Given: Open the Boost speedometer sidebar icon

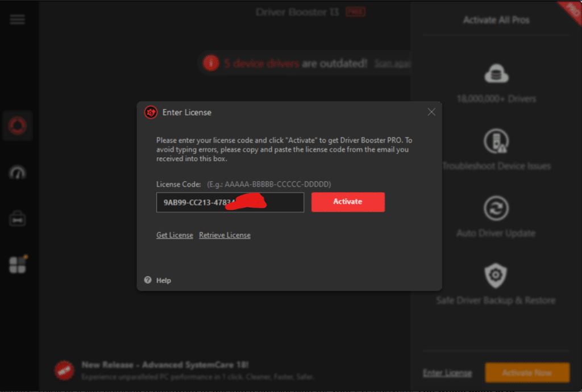Looking at the screenshot, I should [x=18, y=173].
